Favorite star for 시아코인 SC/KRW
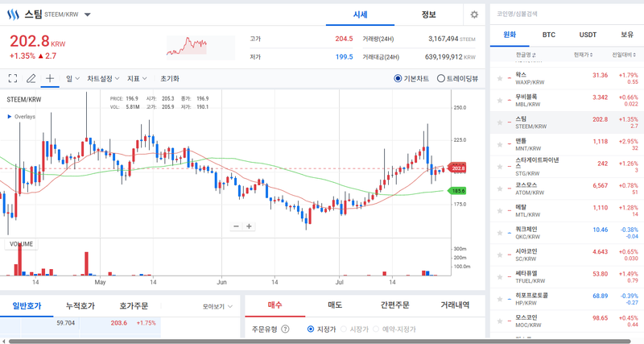 (500, 255)
